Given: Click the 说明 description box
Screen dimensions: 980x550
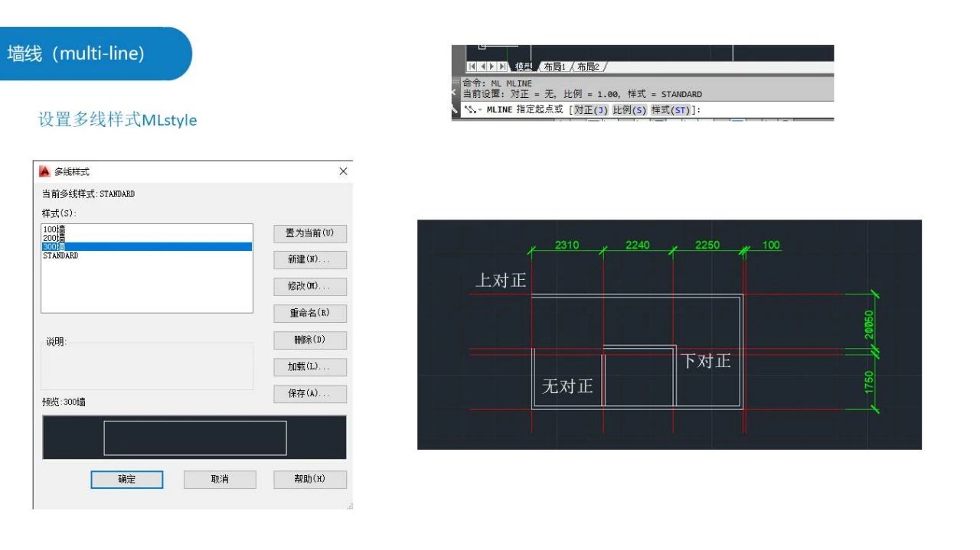Looking at the screenshot, I should coord(147,366).
